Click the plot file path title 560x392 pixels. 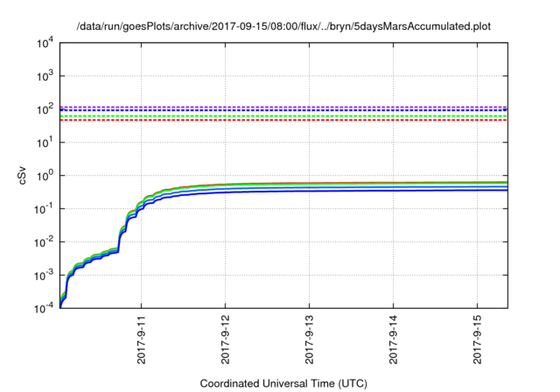tap(283, 26)
